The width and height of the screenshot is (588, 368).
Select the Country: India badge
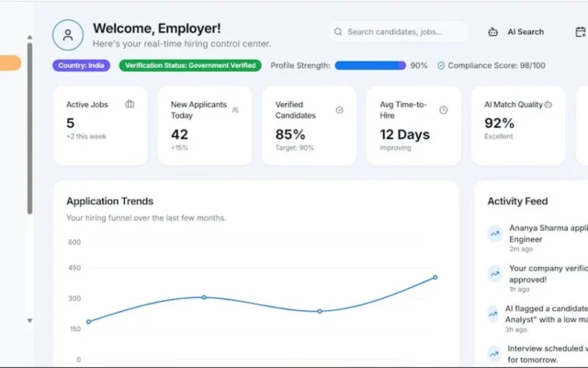tap(82, 65)
